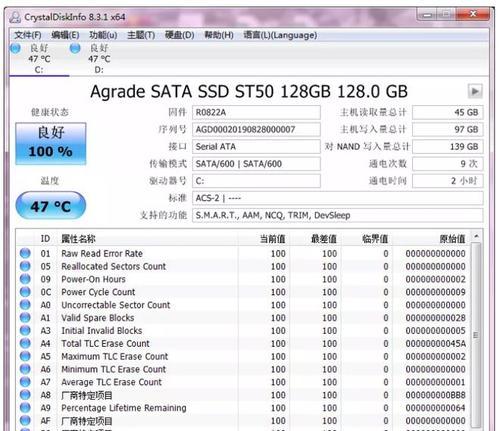Viewport: 500px width, 431px height.
Task: Click the status dot for row A8
Action: tap(25, 395)
